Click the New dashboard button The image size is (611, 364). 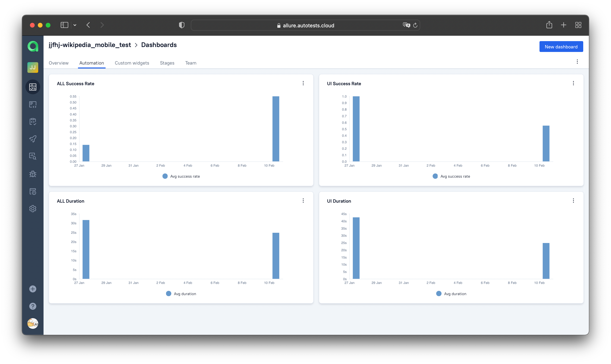561,47
